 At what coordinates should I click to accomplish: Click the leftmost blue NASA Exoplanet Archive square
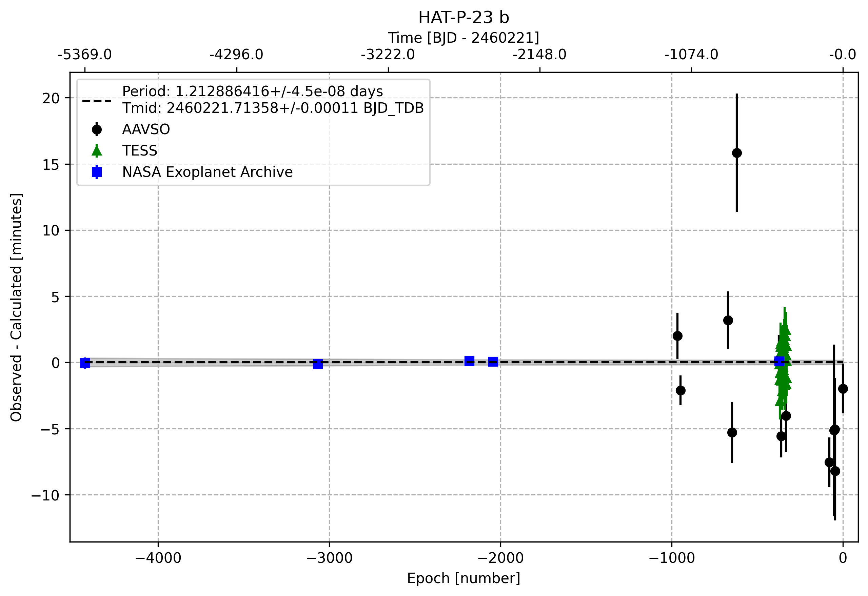coord(85,363)
